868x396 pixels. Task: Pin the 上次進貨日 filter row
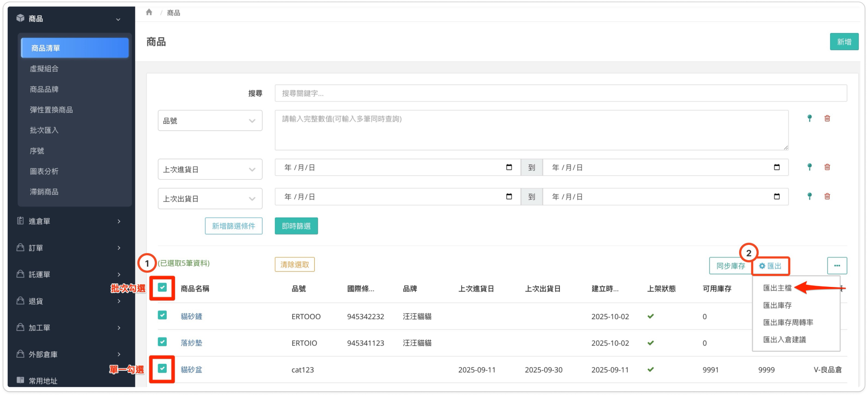(809, 167)
